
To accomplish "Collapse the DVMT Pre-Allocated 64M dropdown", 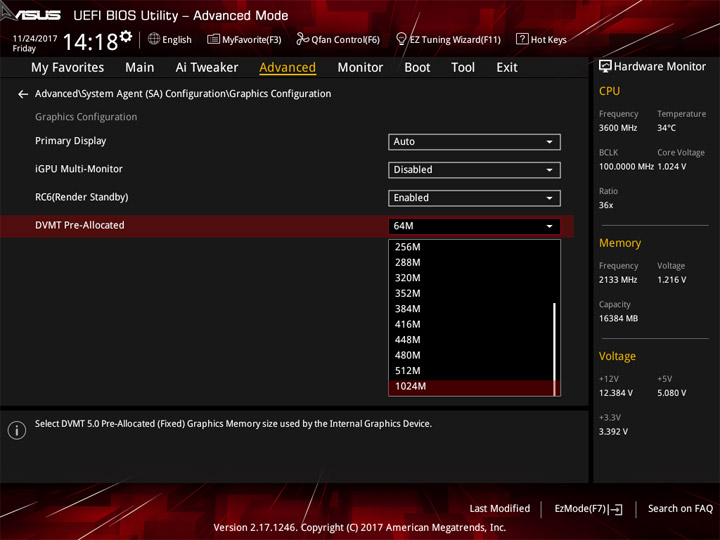I will [474, 226].
